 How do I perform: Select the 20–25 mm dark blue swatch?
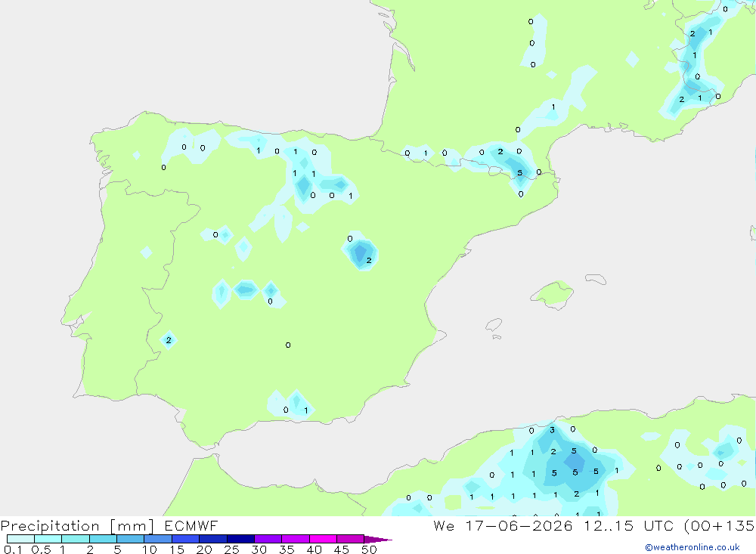point(212,539)
